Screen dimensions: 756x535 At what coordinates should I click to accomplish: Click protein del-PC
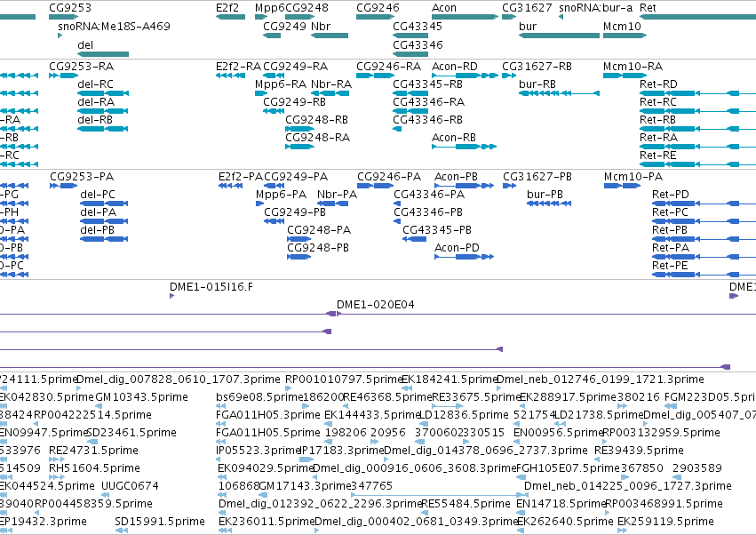click(x=104, y=204)
